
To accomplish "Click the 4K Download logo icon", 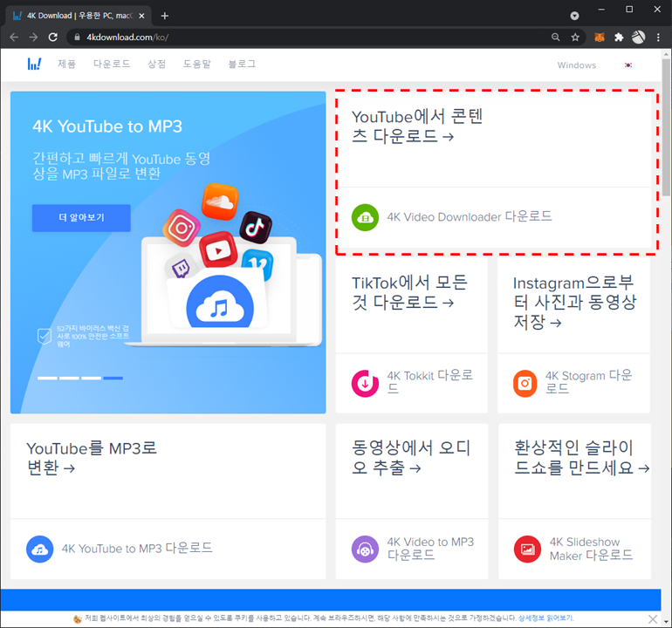I will point(34,65).
